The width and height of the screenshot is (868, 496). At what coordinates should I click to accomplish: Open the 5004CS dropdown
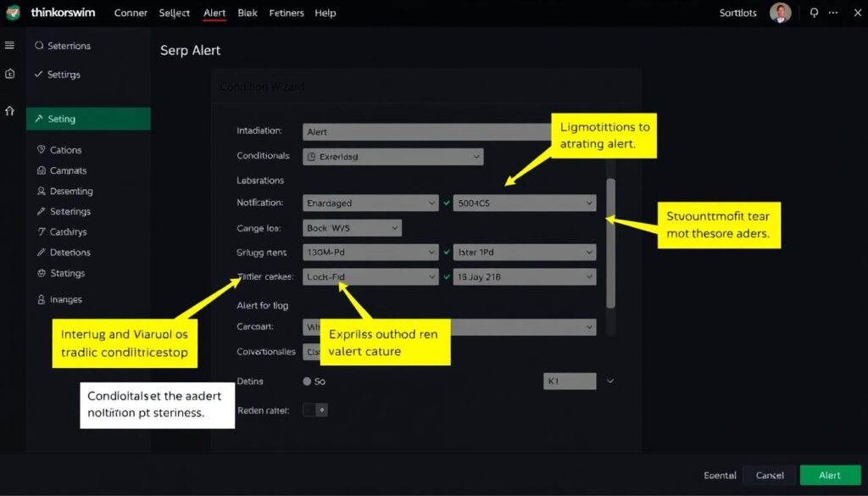tap(525, 203)
